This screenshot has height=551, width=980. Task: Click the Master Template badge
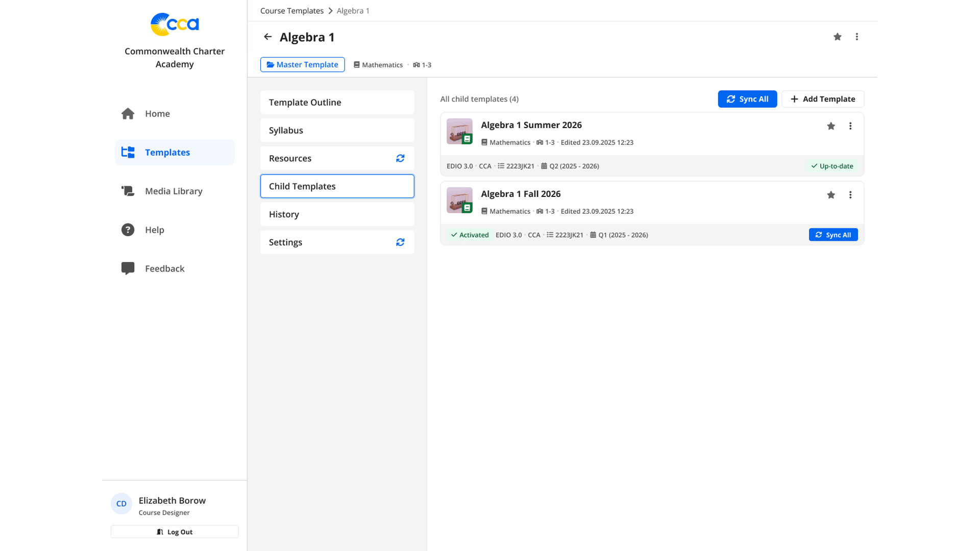click(303, 65)
